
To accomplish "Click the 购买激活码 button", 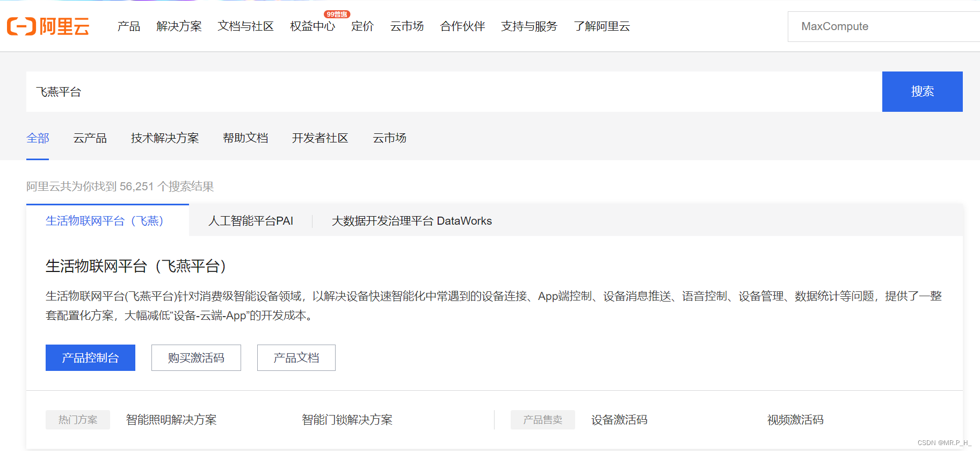I will tap(196, 357).
